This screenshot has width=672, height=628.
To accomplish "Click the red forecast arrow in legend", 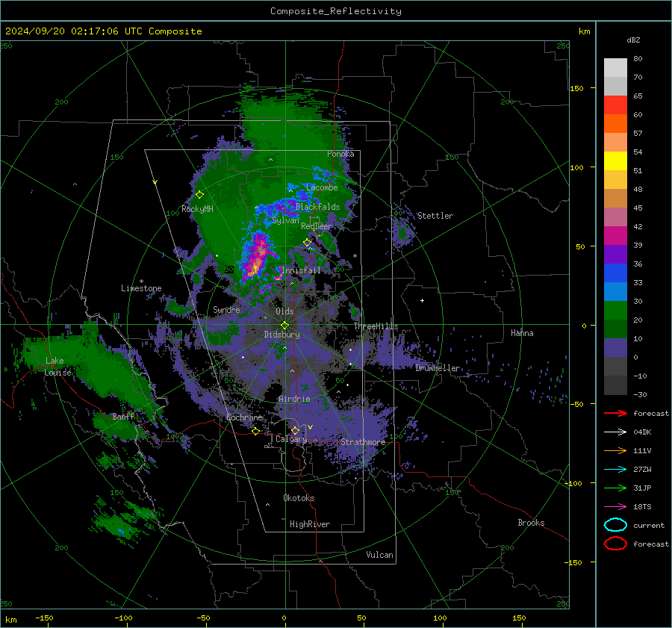I will (615, 413).
